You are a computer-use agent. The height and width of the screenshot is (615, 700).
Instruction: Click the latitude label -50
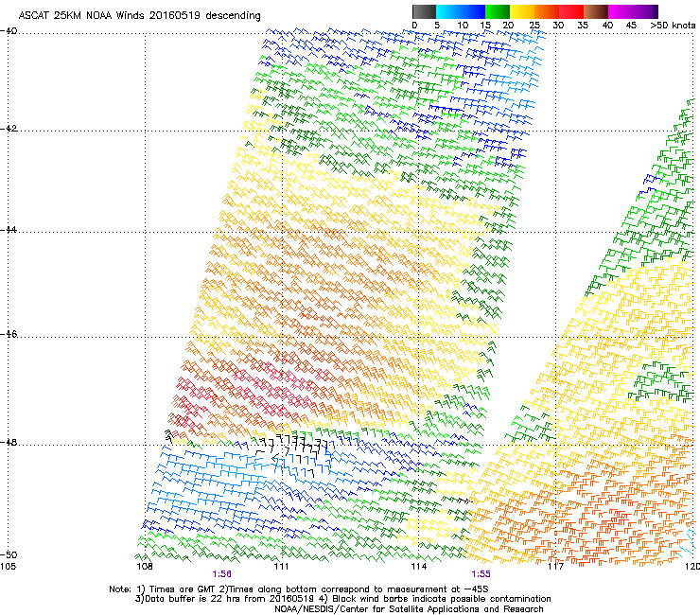tap(9, 554)
